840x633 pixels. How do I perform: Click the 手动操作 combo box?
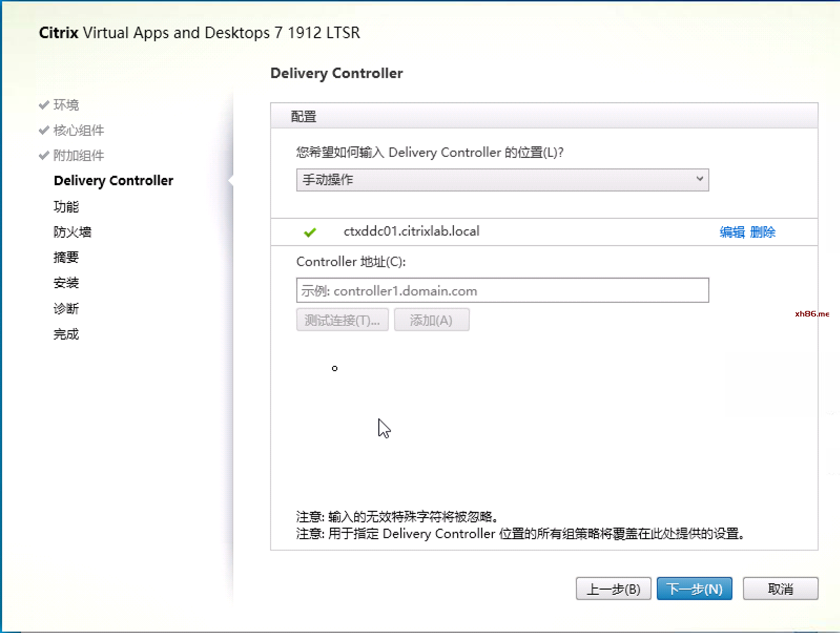click(x=494, y=180)
